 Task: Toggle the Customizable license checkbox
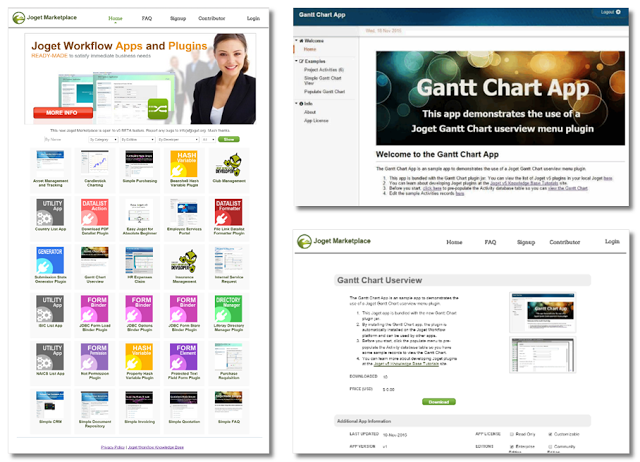pyautogui.click(x=550, y=434)
